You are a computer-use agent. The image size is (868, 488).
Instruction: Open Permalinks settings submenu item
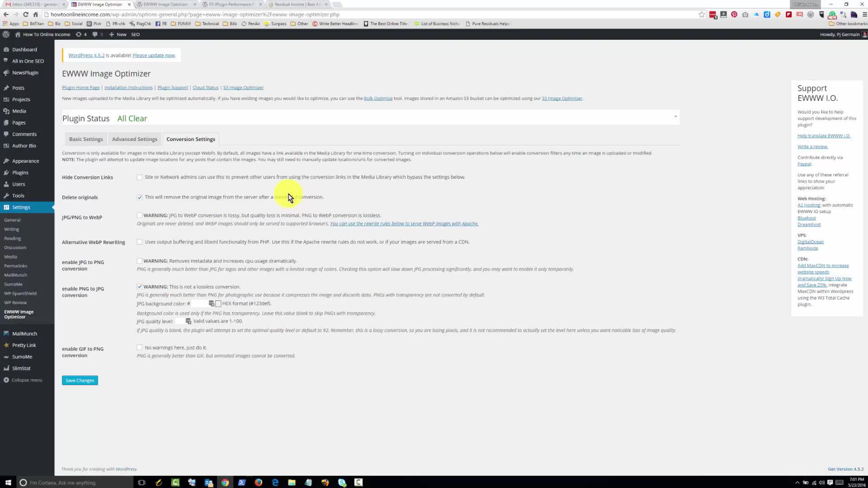(15, 266)
